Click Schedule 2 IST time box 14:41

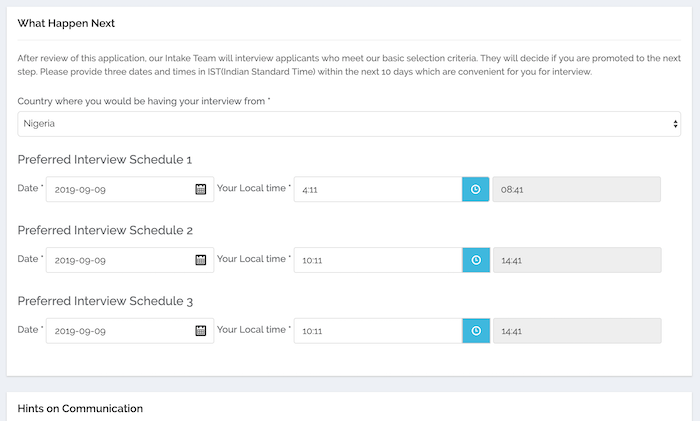(x=577, y=260)
